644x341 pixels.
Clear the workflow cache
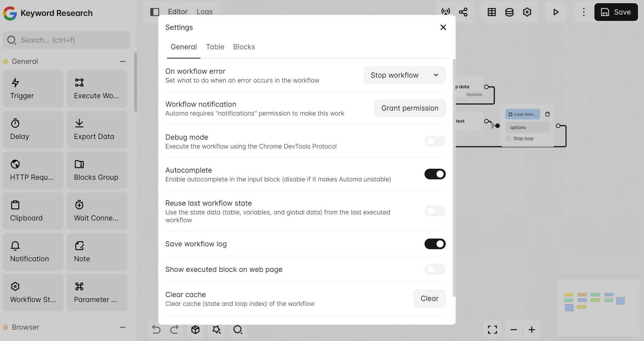[429, 298]
